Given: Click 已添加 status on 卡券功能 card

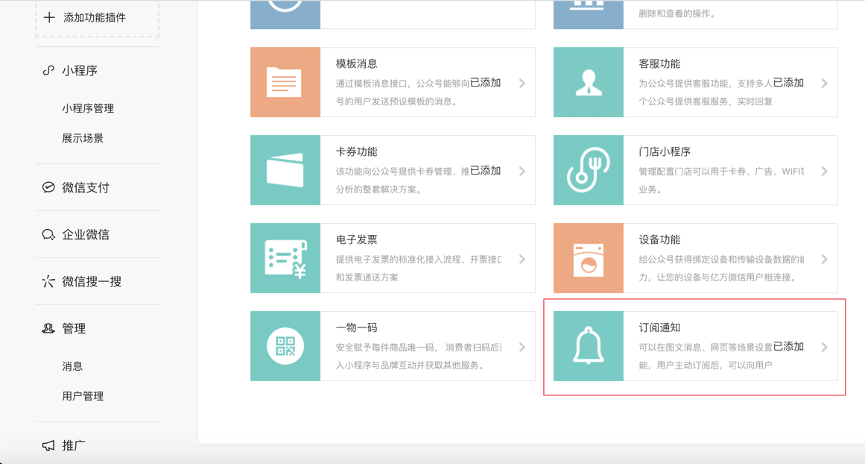Looking at the screenshot, I should point(485,171).
